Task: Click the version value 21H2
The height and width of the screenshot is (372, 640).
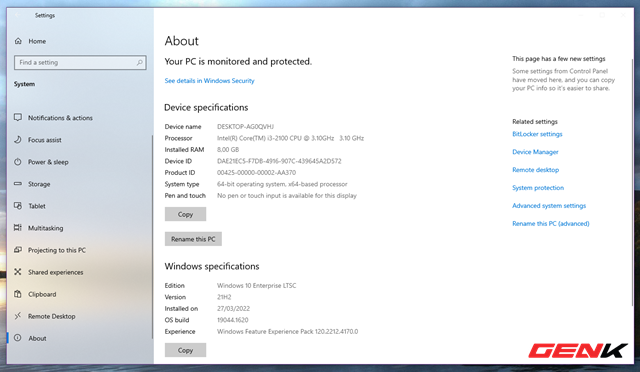Action: [224, 297]
